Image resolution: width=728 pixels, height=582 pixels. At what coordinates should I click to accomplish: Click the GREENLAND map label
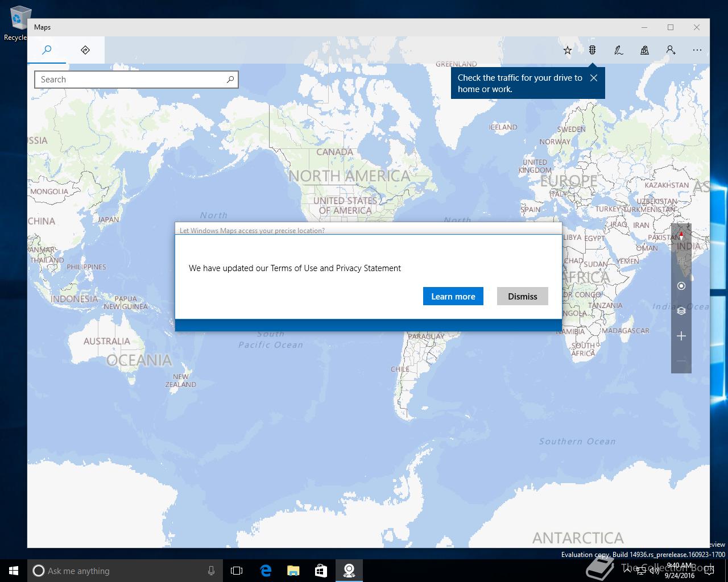[x=456, y=64]
